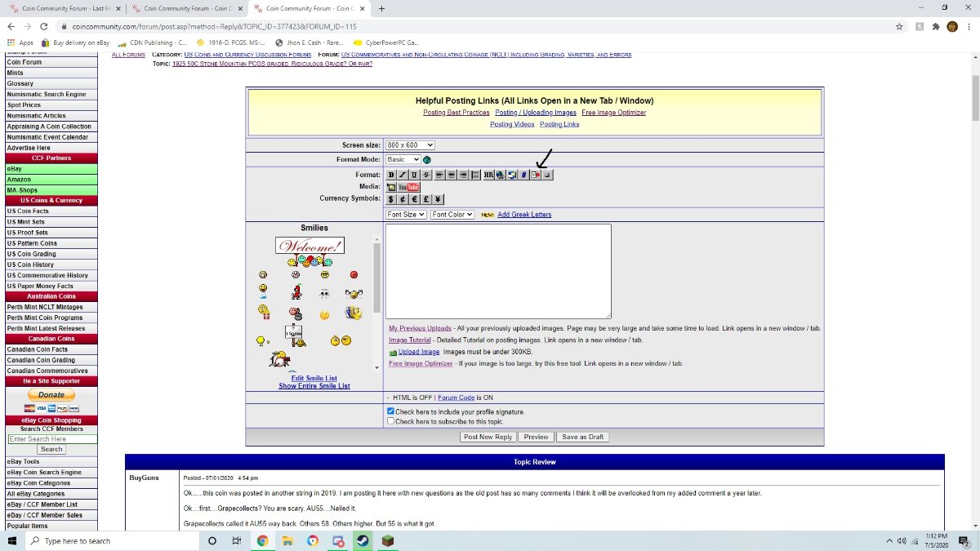The image size is (980, 551).
Task: Insert horizontal rule with HR button
Action: pyautogui.click(x=489, y=175)
